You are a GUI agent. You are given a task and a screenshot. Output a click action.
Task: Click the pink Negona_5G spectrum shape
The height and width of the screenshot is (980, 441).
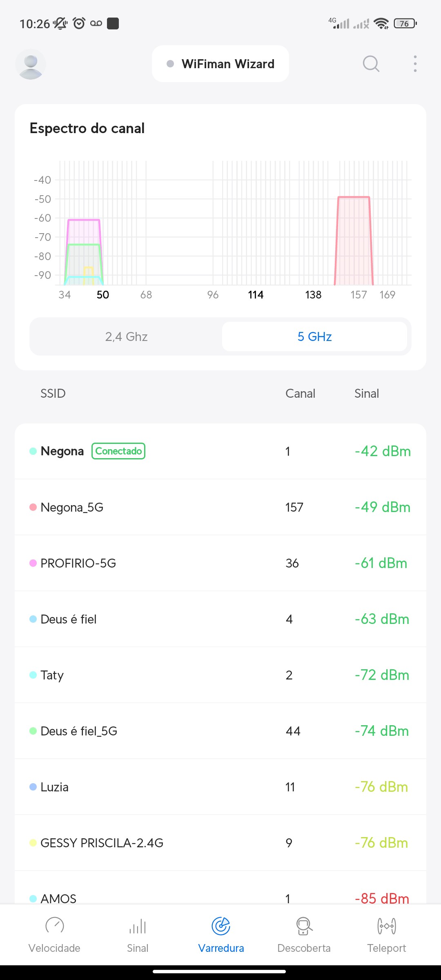tap(354, 241)
